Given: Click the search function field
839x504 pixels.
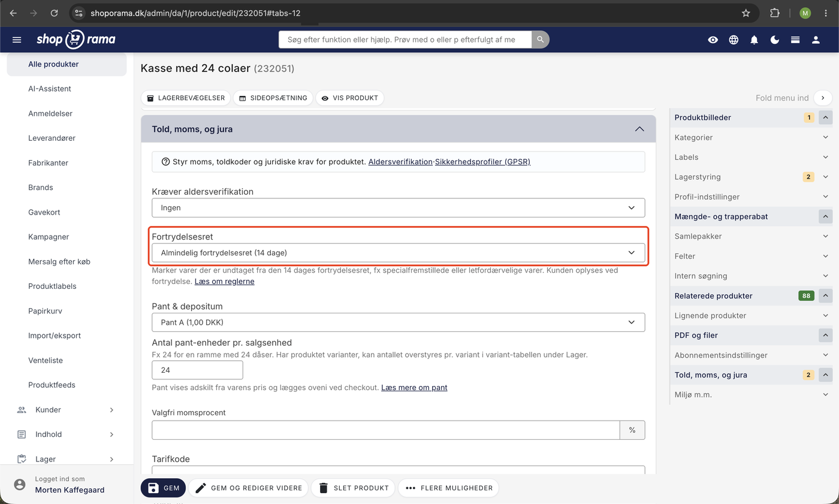Looking at the screenshot, I should coord(405,40).
